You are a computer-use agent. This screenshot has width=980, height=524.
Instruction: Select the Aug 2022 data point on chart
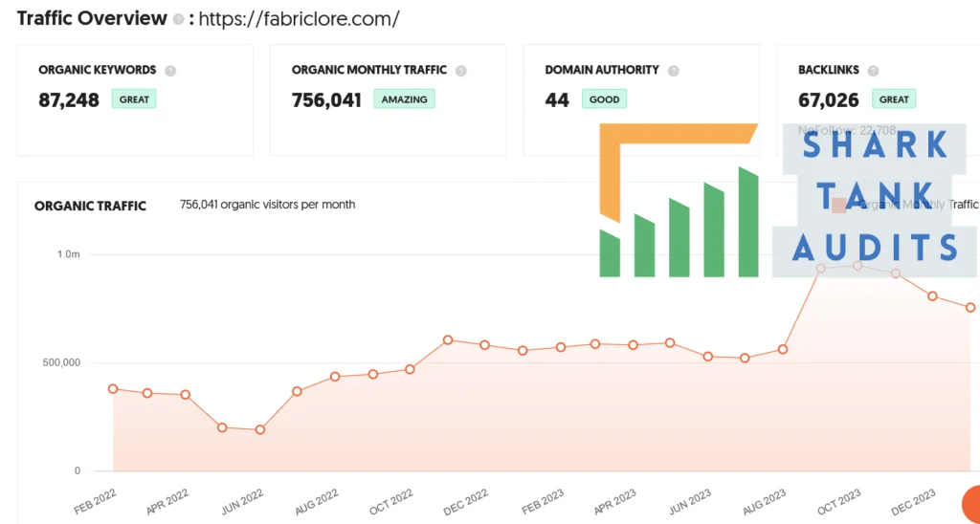point(335,377)
